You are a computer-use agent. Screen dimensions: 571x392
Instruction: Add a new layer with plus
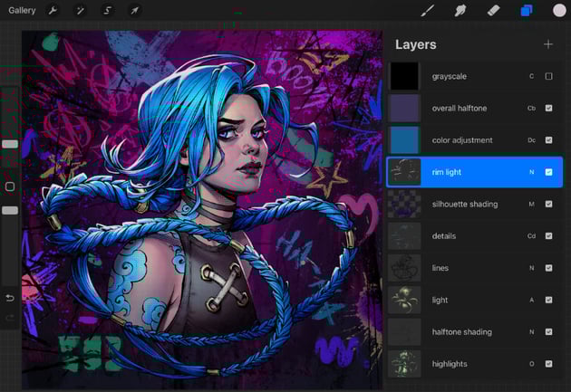[x=548, y=44]
